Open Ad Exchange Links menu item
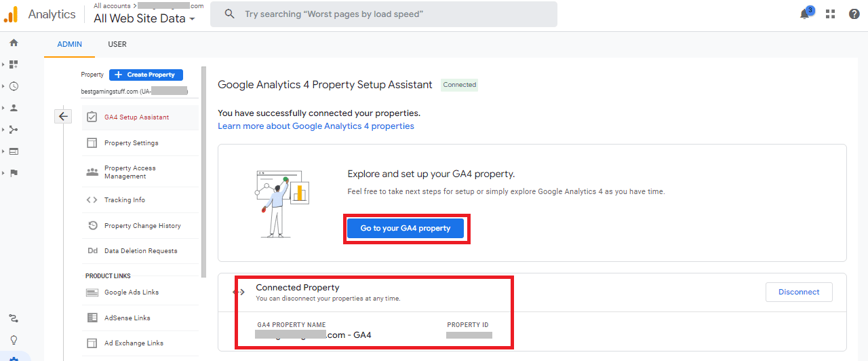Viewport: 868px width, 361px height. click(x=140, y=343)
